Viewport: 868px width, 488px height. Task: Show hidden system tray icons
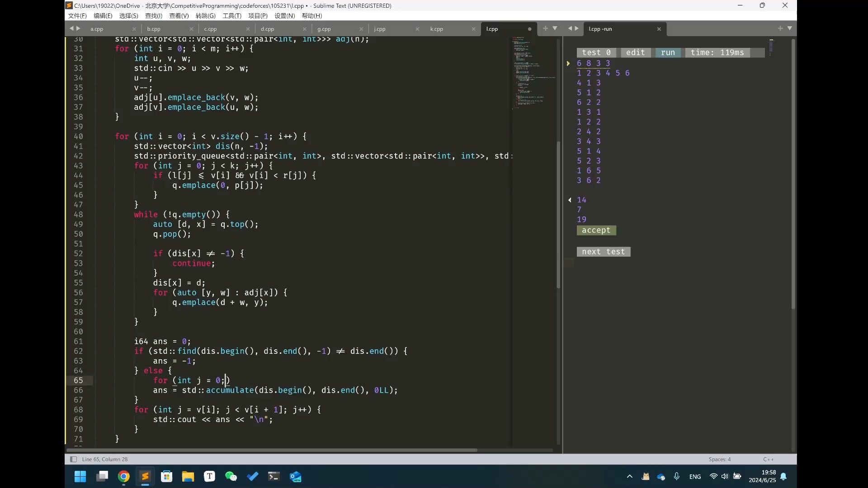tap(629, 477)
